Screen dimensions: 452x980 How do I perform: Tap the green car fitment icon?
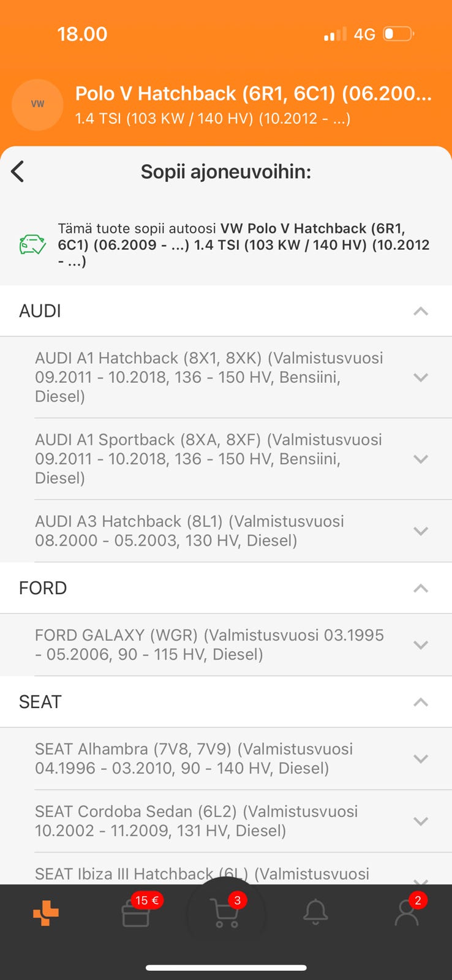click(x=32, y=244)
